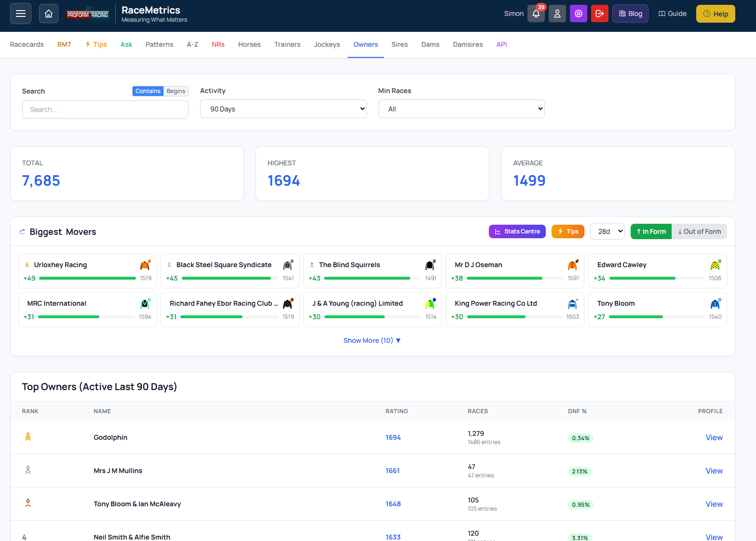756x541 pixels.
Task: Click Edward Cawley progress bar
Action: point(657,278)
